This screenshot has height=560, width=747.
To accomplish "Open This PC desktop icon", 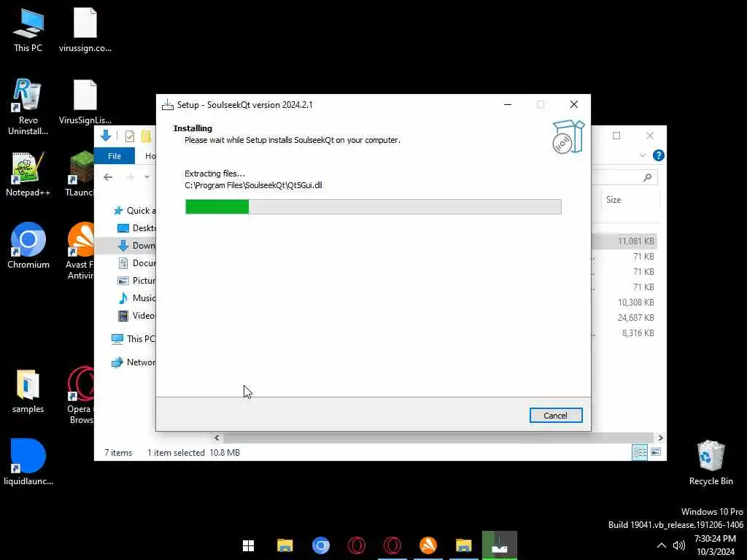I will 28,31.
